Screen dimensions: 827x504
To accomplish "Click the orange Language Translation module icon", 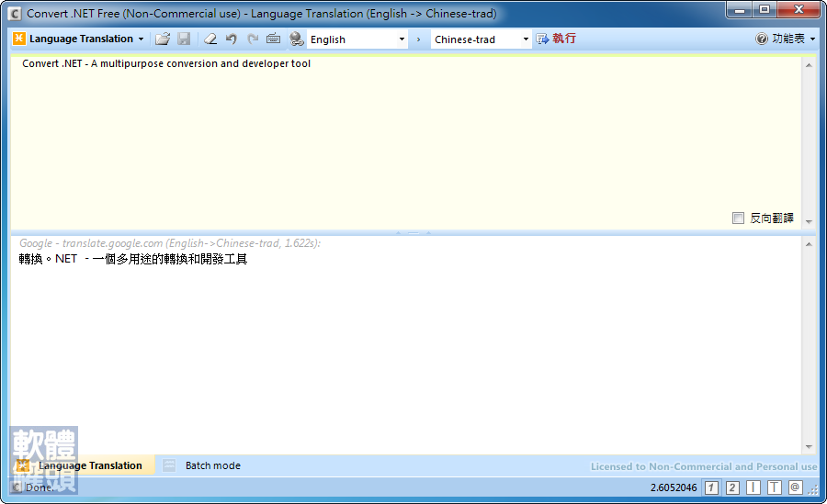I will tap(19, 39).
